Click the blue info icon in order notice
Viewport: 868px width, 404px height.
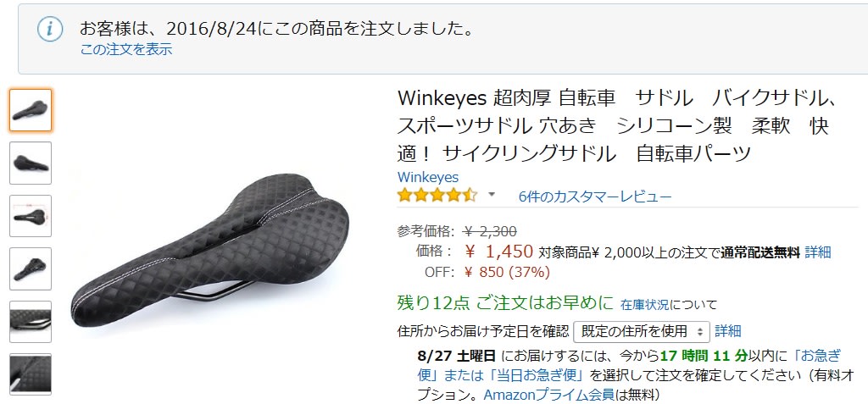pyautogui.click(x=50, y=30)
